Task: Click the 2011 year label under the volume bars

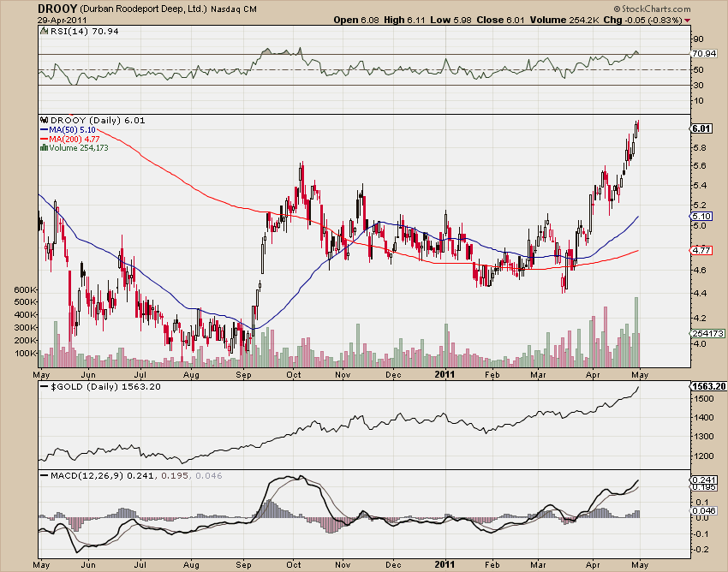Action: (445, 374)
